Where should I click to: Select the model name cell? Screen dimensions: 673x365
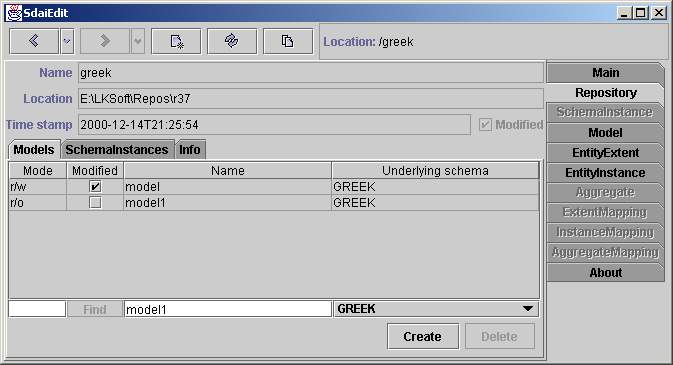(227, 187)
